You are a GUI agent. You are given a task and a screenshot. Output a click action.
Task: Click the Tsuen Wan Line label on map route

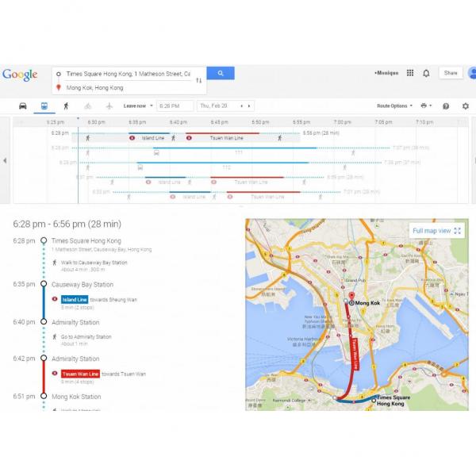[355, 354]
